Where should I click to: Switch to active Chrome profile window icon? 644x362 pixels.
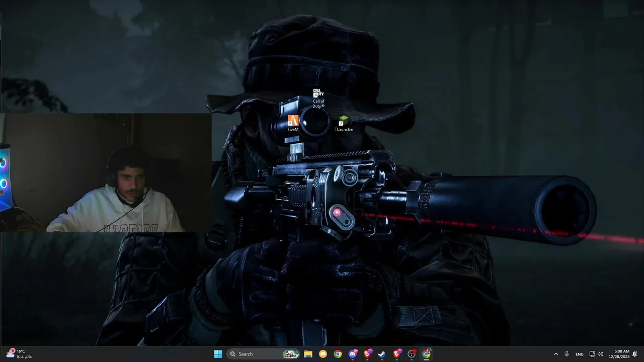coord(427,354)
